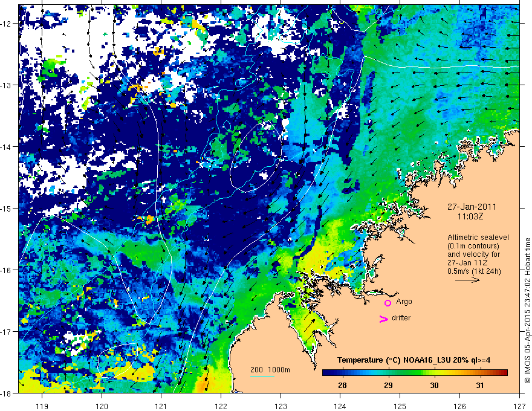Click the longitude label 123
The width and height of the screenshot is (532, 411).
click(x=281, y=406)
